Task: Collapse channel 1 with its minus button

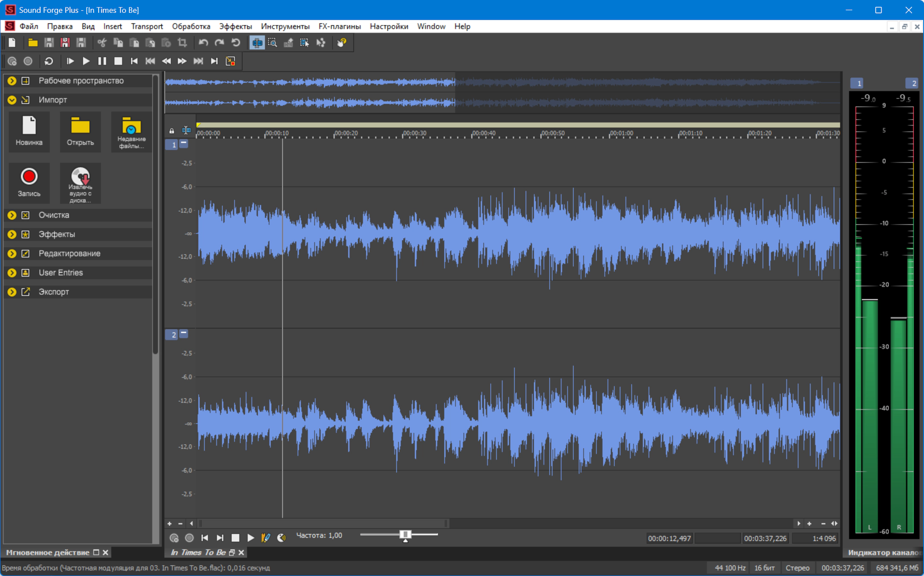Action: coord(184,144)
